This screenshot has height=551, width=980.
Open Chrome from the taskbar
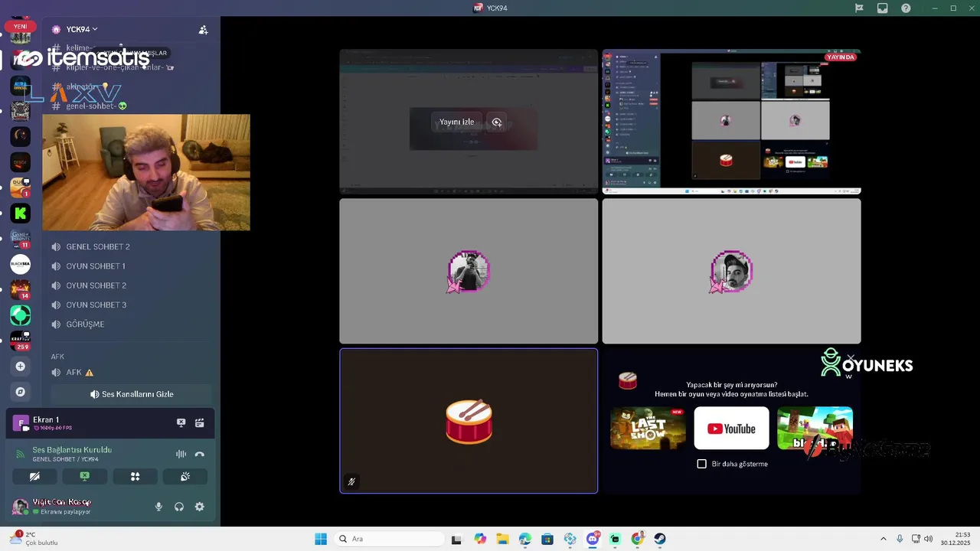click(x=637, y=539)
